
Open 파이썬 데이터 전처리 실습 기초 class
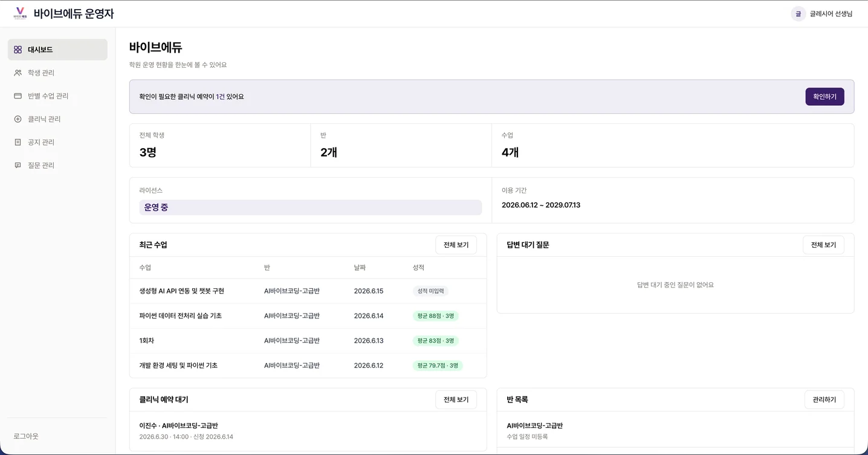[x=180, y=315]
